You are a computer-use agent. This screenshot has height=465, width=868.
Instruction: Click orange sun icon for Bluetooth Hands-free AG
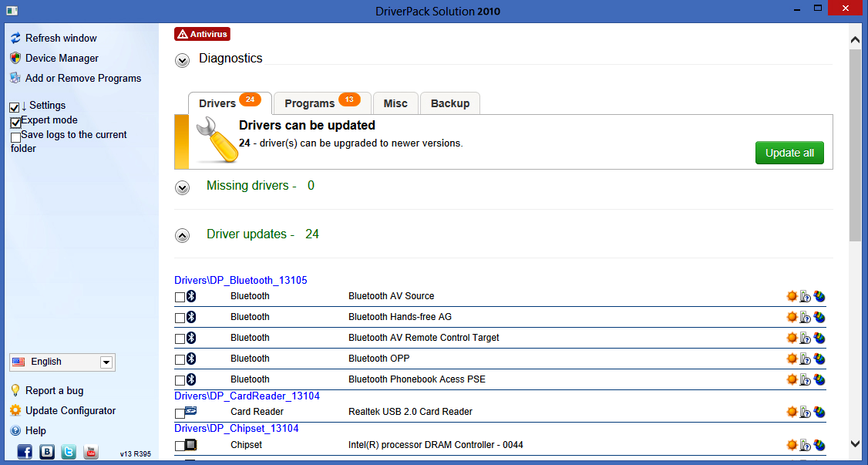[792, 317]
